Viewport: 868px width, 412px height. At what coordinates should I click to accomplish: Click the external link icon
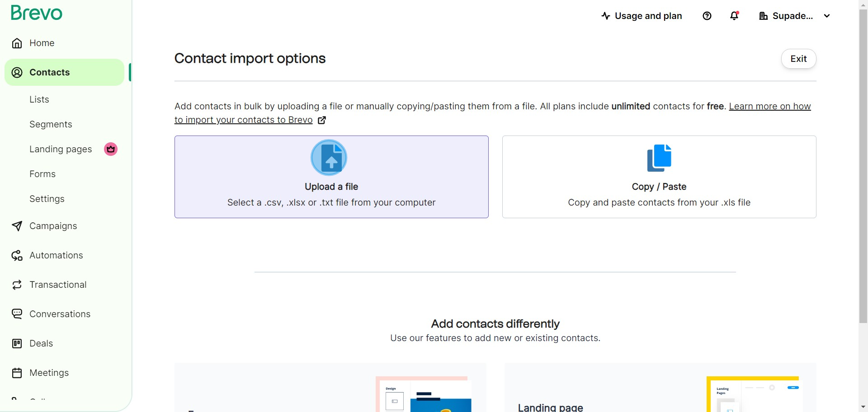click(x=322, y=120)
